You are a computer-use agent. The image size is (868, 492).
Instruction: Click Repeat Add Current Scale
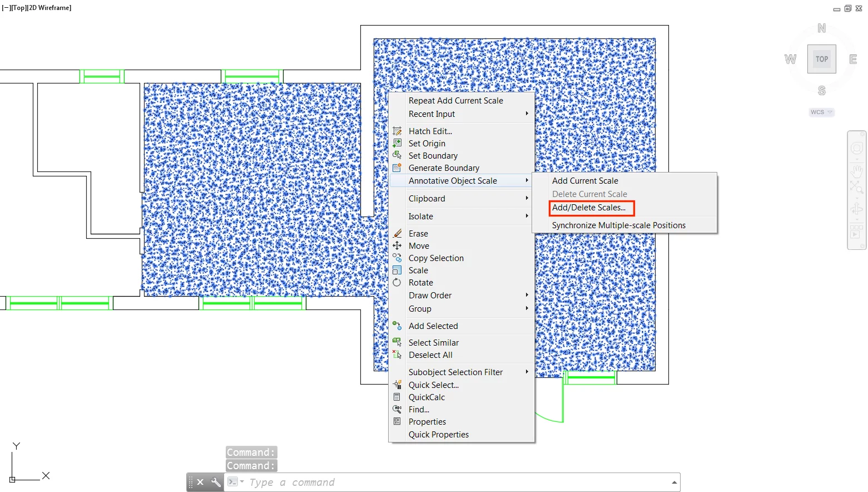click(455, 100)
